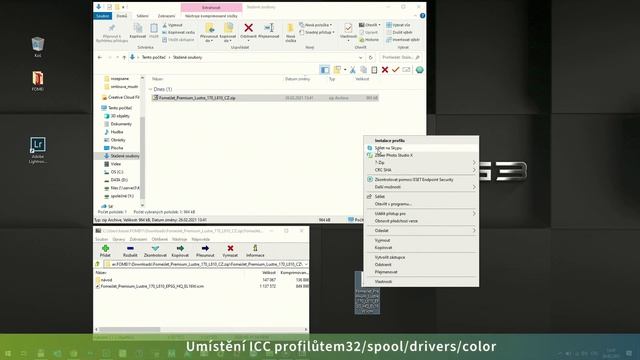Click the Přejmenovat icon in Explorer ribbon
640x360 pixels.
(269, 28)
